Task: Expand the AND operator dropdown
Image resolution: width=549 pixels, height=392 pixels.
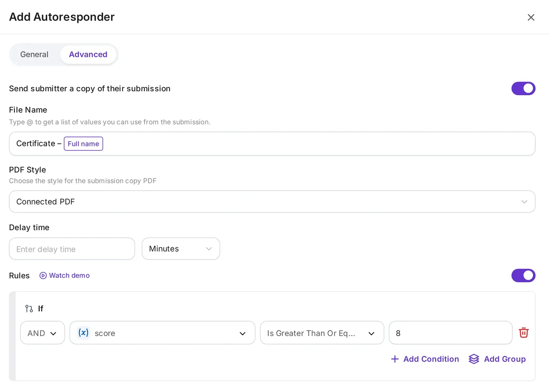Action: 42,333
